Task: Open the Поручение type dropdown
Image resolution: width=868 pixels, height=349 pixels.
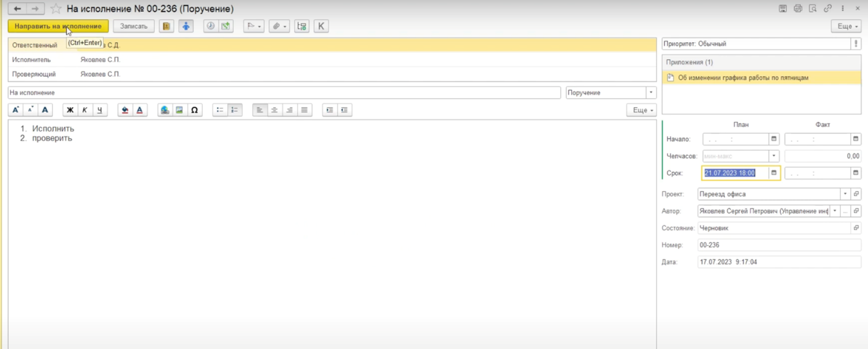Action: [x=651, y=93]
